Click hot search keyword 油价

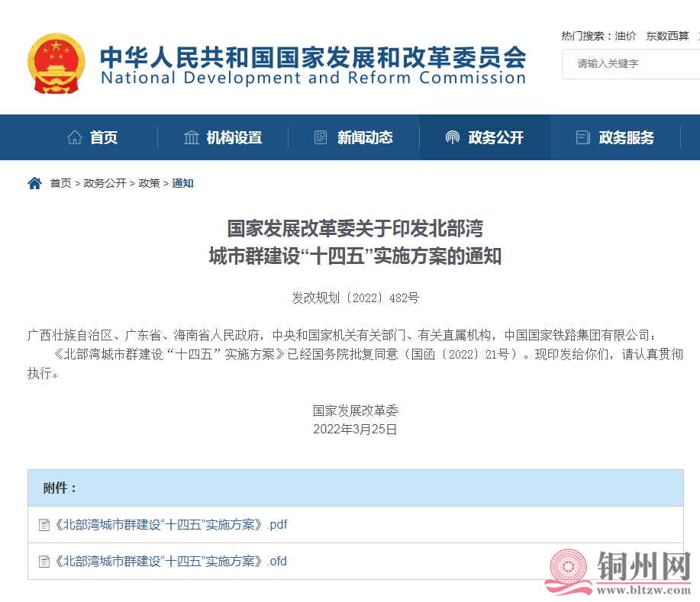[x=625, y=36]
